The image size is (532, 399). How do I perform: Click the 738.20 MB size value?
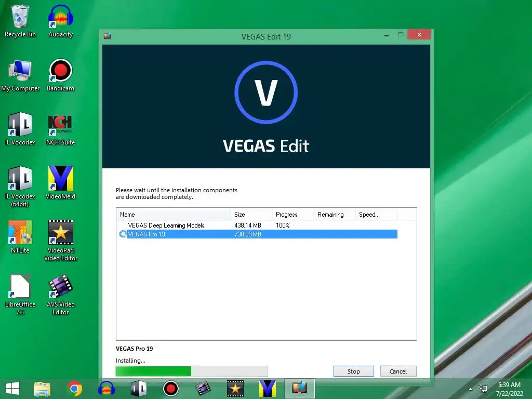(x=248, y=234)
